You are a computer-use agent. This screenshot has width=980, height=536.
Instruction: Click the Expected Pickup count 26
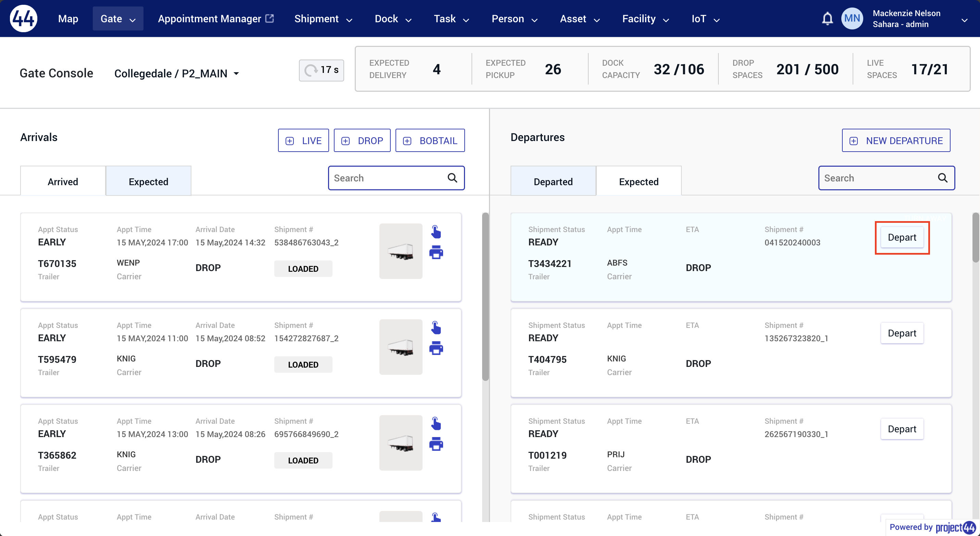coord(553,69)
